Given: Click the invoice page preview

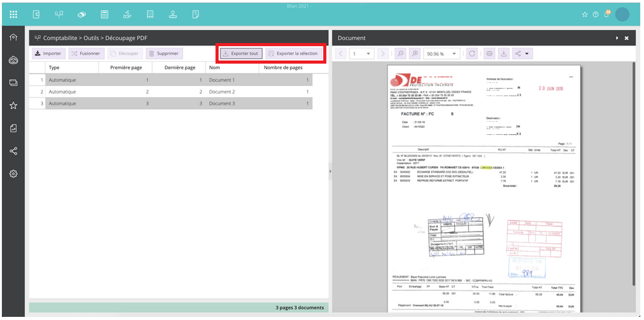Looking at the screenshot, I should [x=484, y=188].
